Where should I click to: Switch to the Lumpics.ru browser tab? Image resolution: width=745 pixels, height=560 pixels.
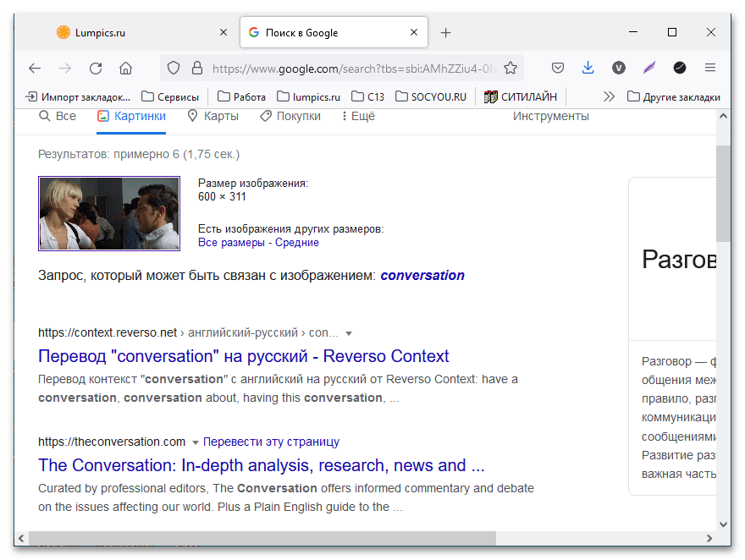tap(127, 33)
